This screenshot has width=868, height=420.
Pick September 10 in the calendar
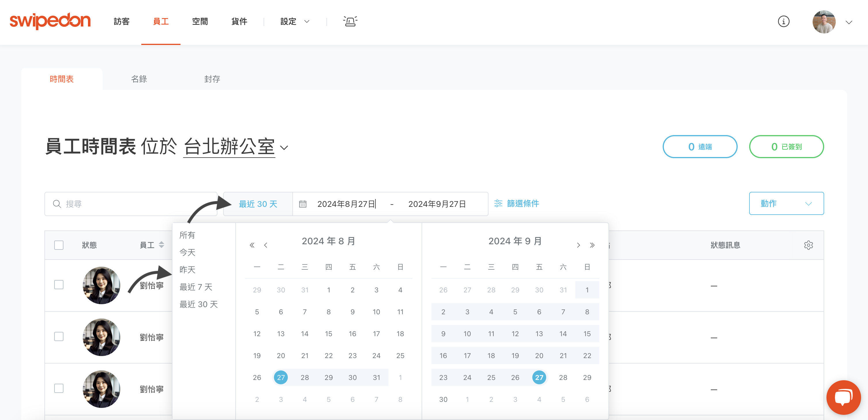click(x=467, y=334)
